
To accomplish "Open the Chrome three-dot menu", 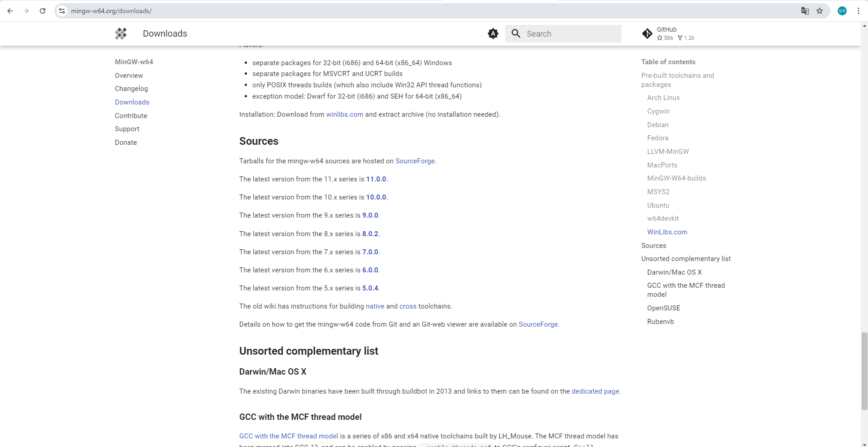I will [859, 11].
